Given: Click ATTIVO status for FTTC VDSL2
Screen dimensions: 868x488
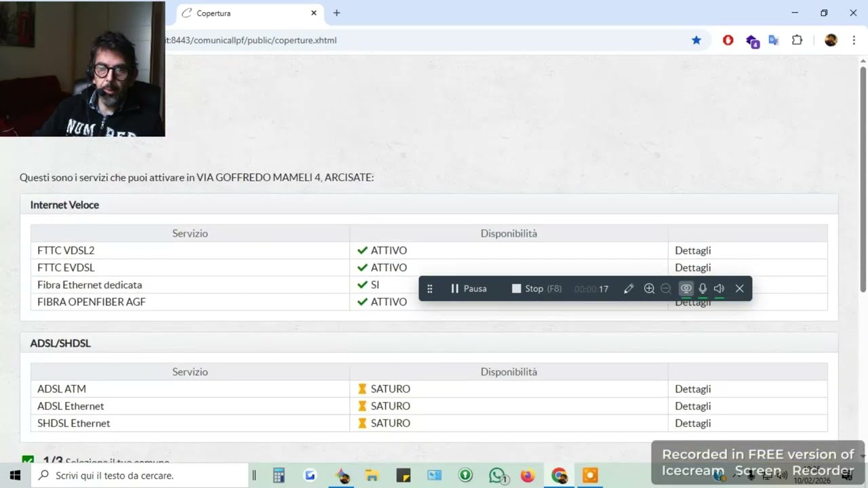Looking at the screenshot, I should [x=382, y=251].
